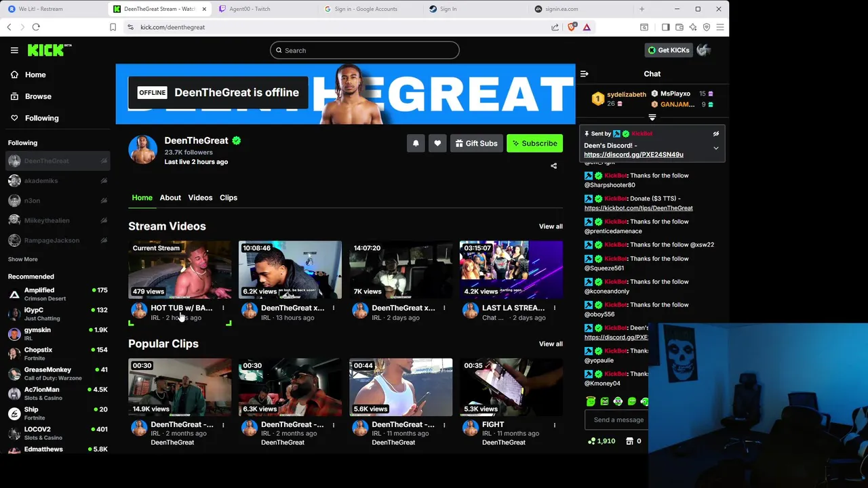Viewport: 868px width, 488px height.
Task: Insert the angry square-face emote into chat
Action: click(604, 401)
